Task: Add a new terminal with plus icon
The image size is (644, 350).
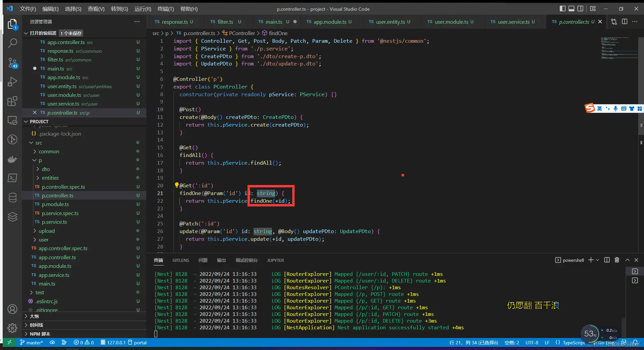Action: point(591,260)
